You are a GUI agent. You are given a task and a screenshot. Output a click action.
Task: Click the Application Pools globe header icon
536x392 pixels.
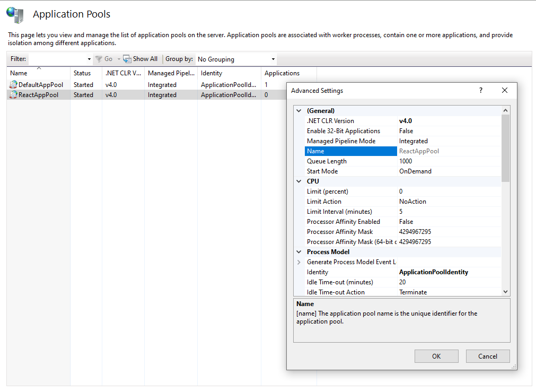pyautogui.click(x=15, y=15)
